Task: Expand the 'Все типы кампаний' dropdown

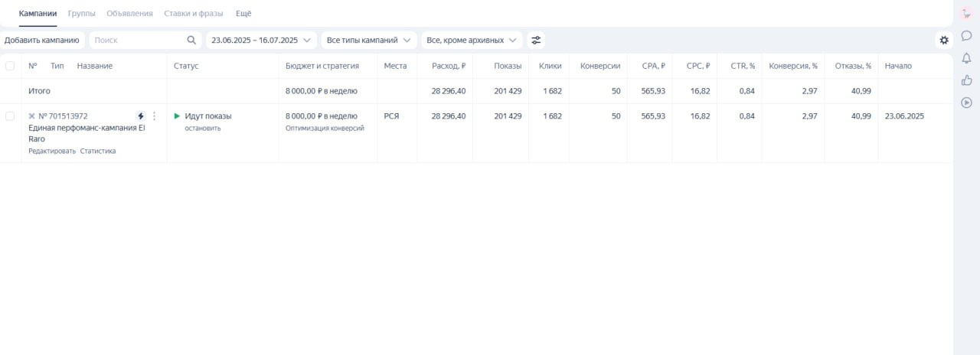Action: (x=369, y=40)
